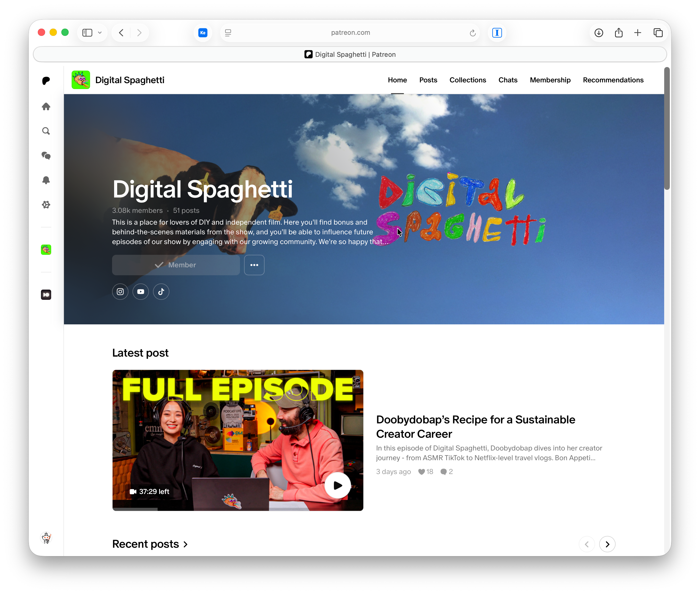Open comments showing 2 replies
Viewport: 700px width, 594px height.
446,471
